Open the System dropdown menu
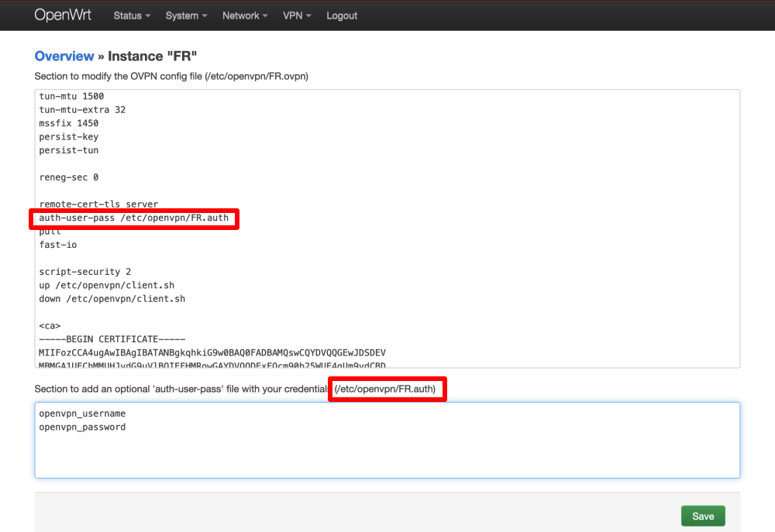The image size is (775, 532). pos(186,15)
